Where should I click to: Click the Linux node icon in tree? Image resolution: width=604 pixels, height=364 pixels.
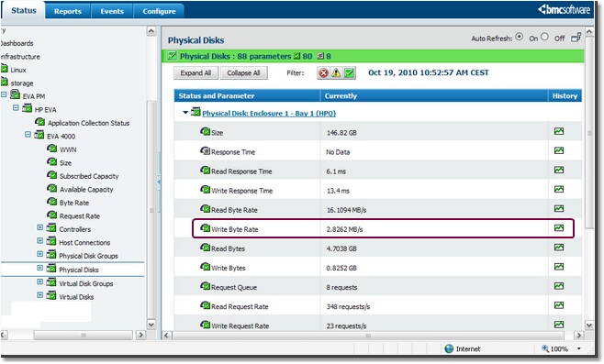click(x=5, y=69)
